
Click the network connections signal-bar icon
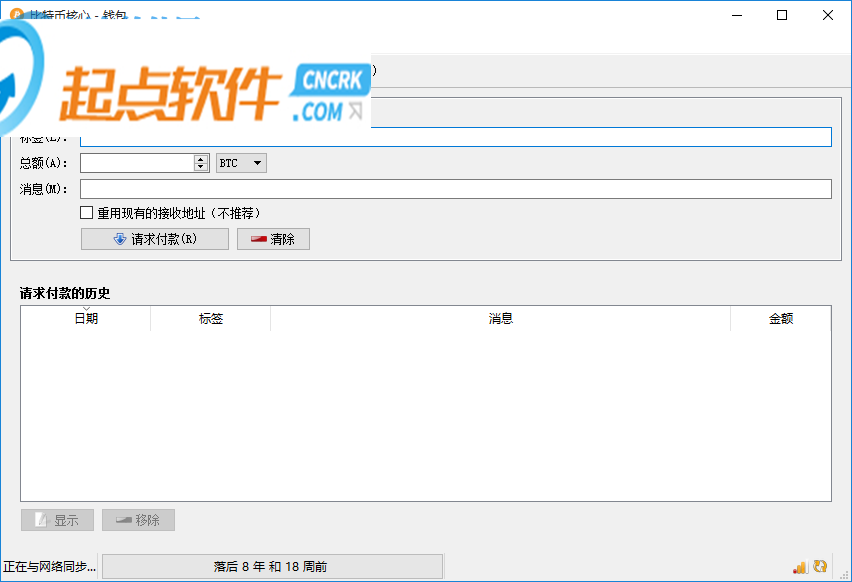point(799,567)
